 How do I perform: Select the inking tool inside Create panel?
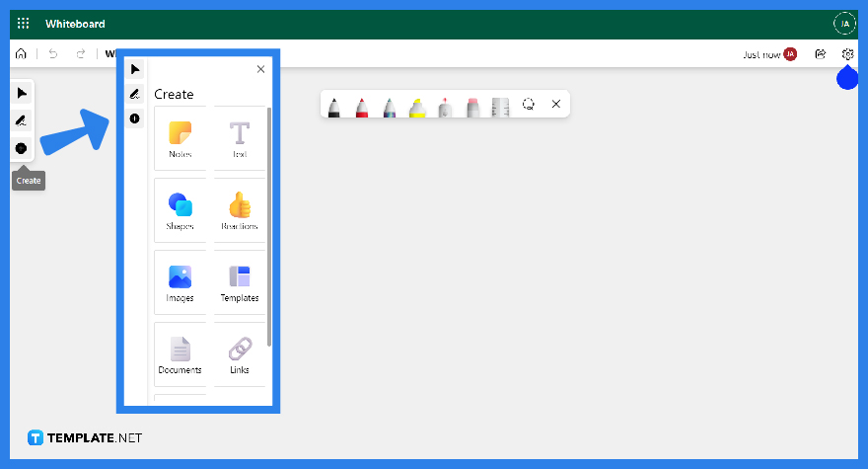coord(134,94)
